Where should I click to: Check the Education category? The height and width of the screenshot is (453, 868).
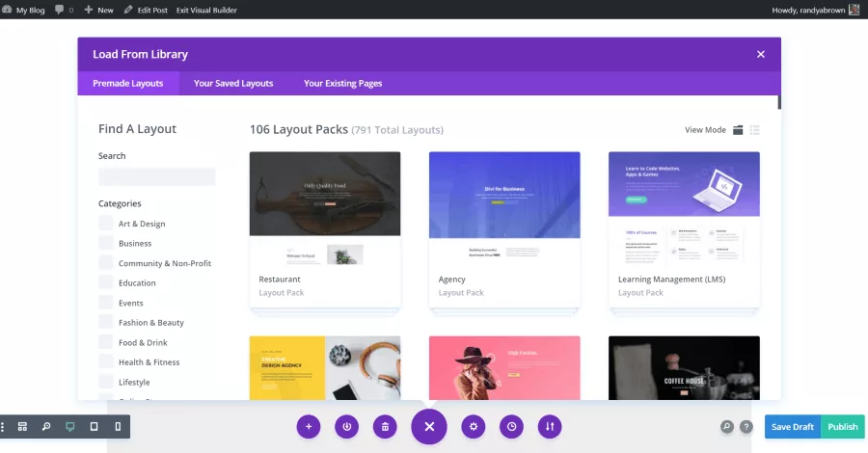tap(106, 282)
